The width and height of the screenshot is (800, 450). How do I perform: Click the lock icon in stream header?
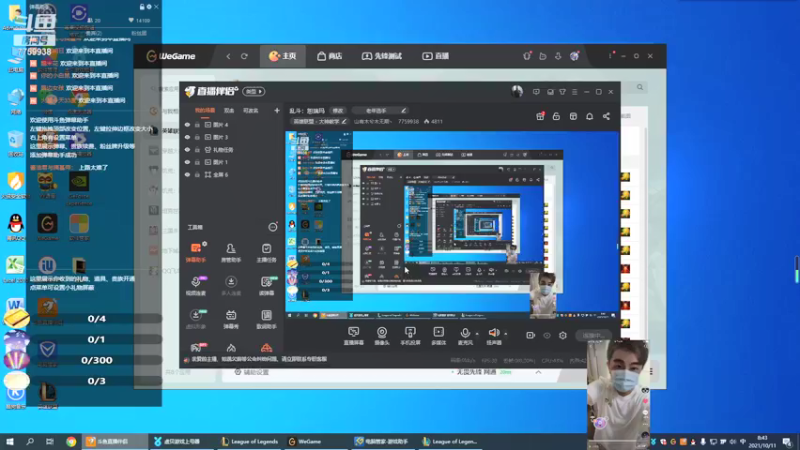point(556,116)
